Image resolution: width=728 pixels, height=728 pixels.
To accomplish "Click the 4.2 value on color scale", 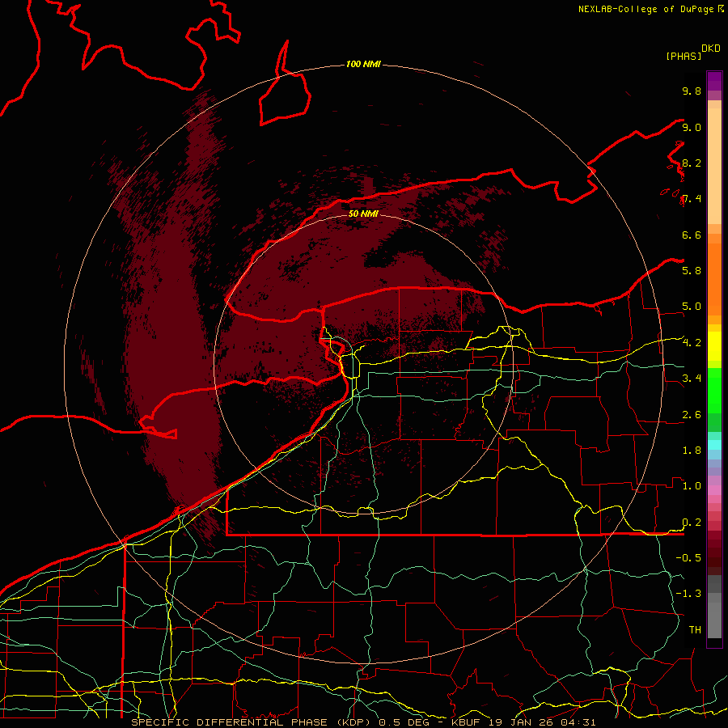I will click(x=692, y=343).
